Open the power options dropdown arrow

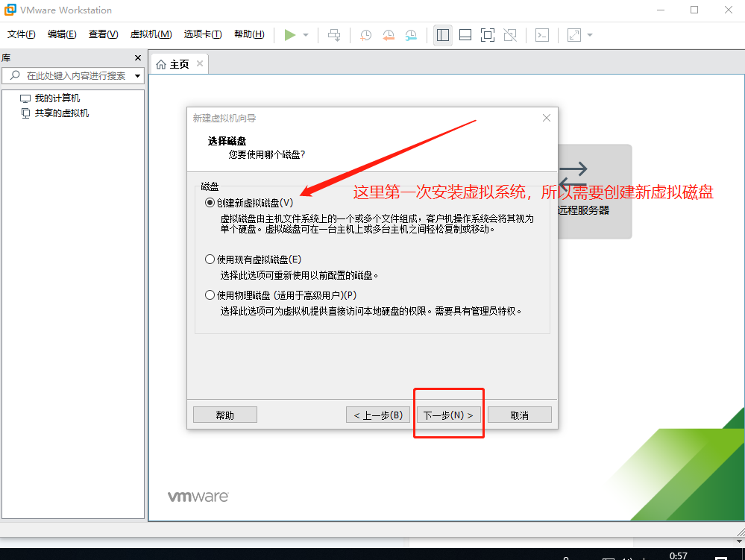click(306, 34)
